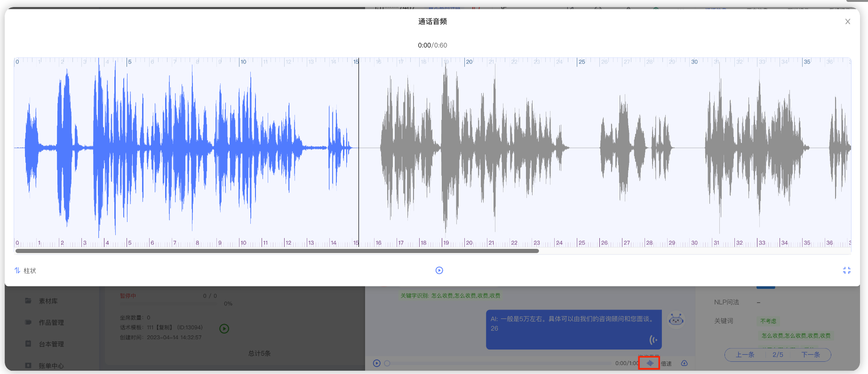Play audio in bottom player bar
868x374 pixels.
(x=376, y=363)
